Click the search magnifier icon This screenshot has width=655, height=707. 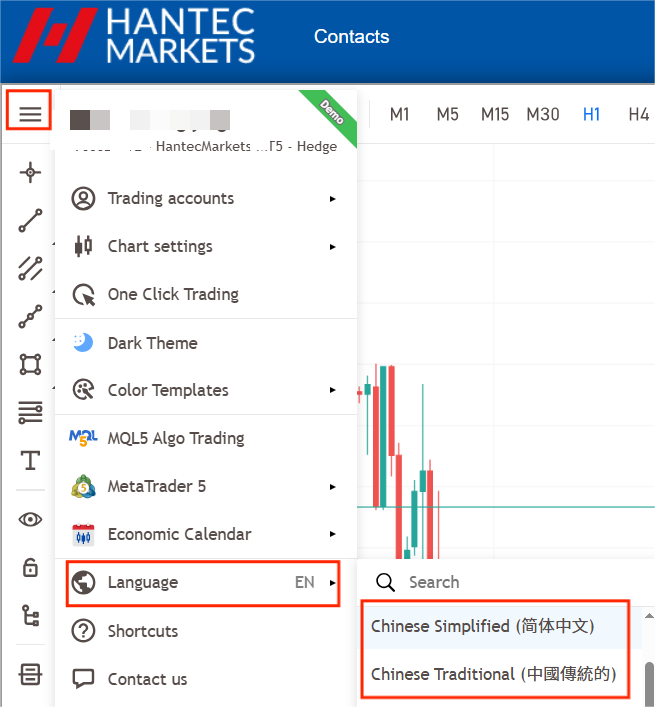click(385, 582)
